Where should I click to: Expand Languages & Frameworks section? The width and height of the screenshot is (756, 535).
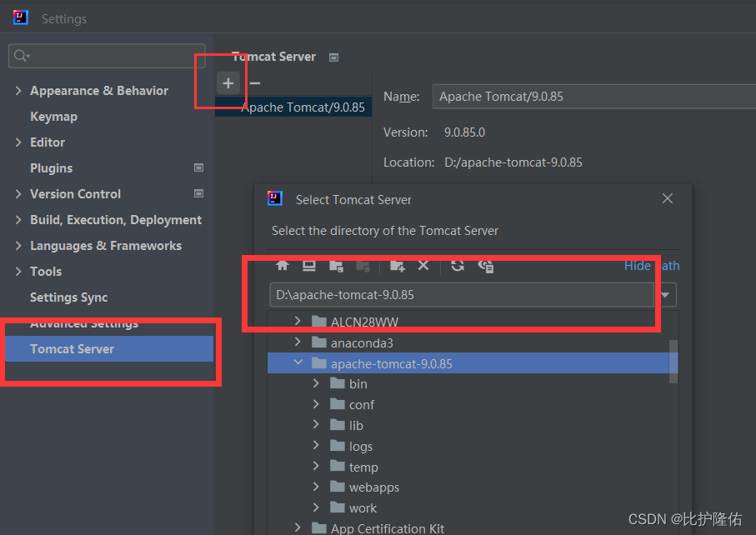coord(18,246)
